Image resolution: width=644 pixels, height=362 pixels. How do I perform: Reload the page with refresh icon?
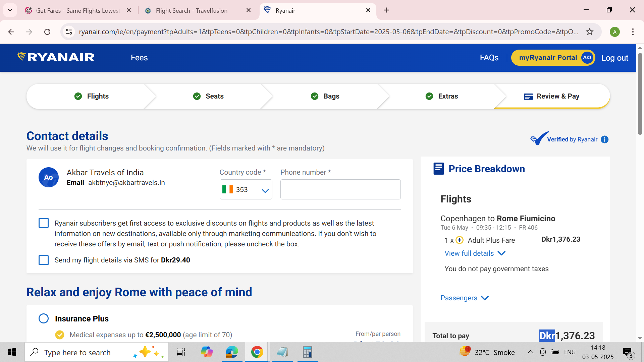point(47,32)
